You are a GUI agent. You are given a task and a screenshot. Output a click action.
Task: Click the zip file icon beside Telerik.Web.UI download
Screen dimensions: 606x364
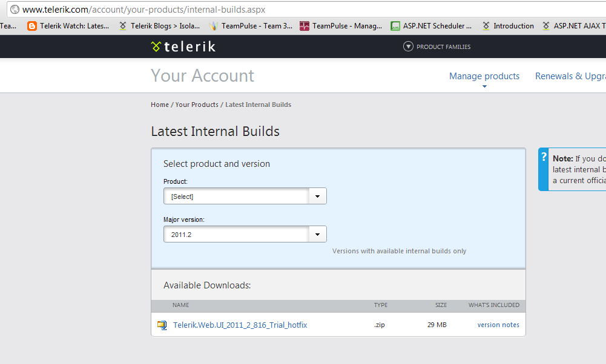(x=162, y=325)
